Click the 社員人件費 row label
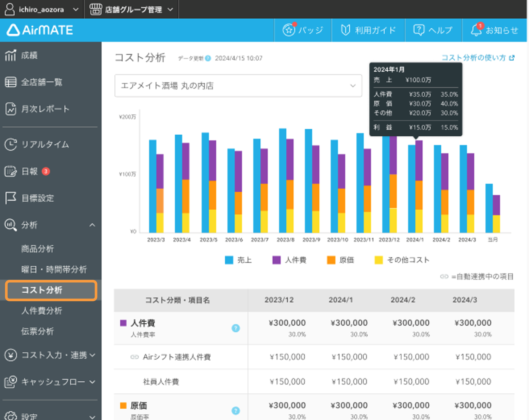The height and width of the screenshot is (420, 529). [161, 382]
